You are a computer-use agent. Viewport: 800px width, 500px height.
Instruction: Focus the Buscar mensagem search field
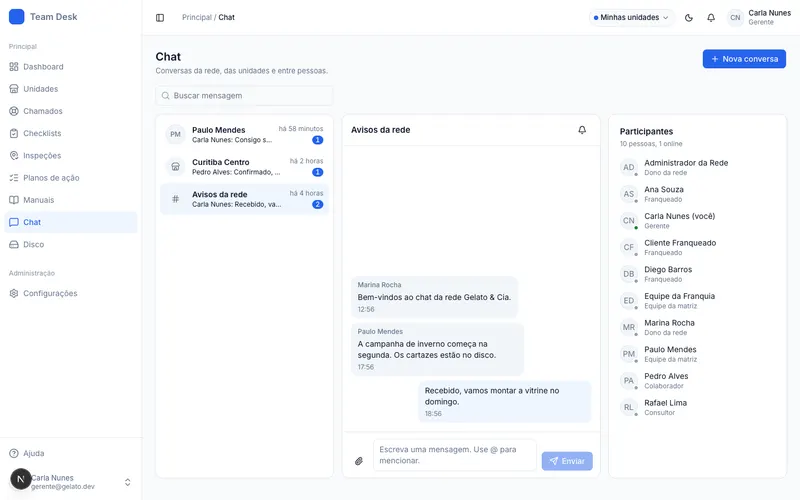(x=244, y=95)
